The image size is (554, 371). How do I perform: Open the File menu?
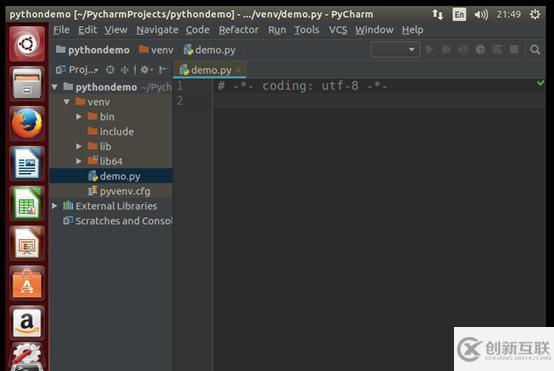[x=61, y=30]
